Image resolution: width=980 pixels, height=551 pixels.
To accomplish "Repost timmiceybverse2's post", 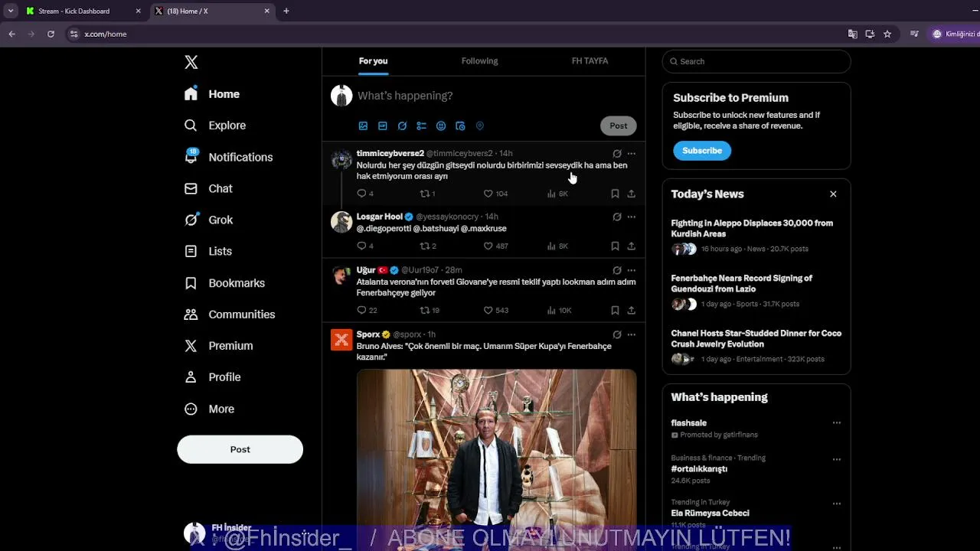I will (x=427, y=194).
